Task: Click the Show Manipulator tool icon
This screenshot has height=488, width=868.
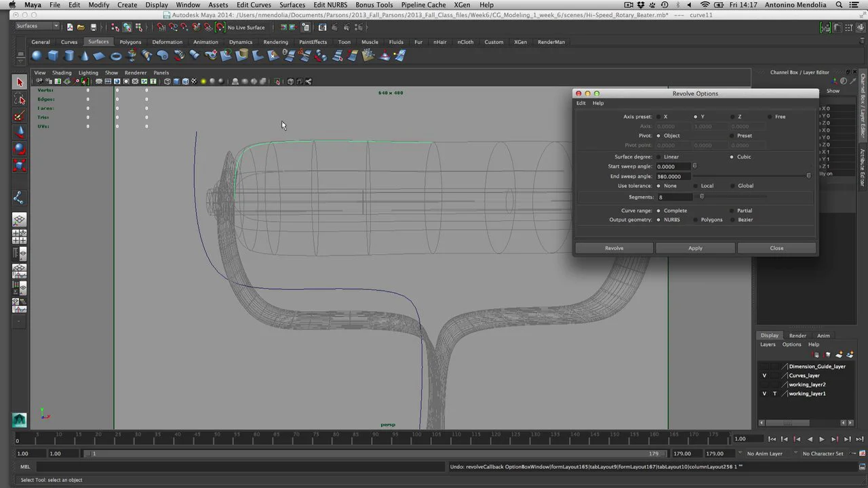Action: pos(19,198)
